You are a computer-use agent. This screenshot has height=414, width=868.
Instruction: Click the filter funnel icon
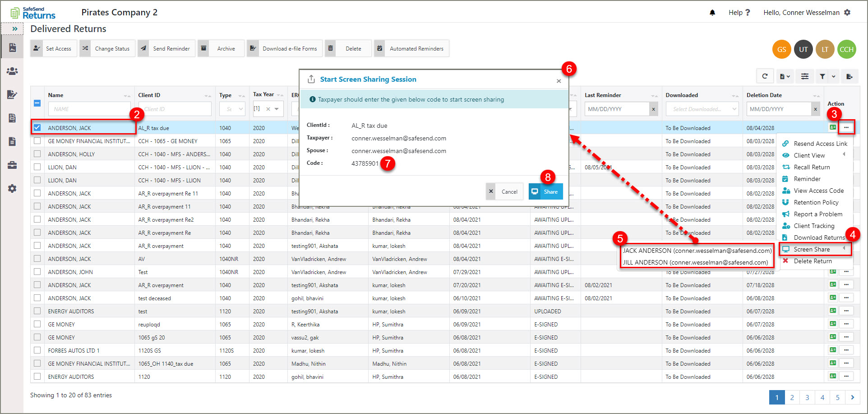point(822,76)
